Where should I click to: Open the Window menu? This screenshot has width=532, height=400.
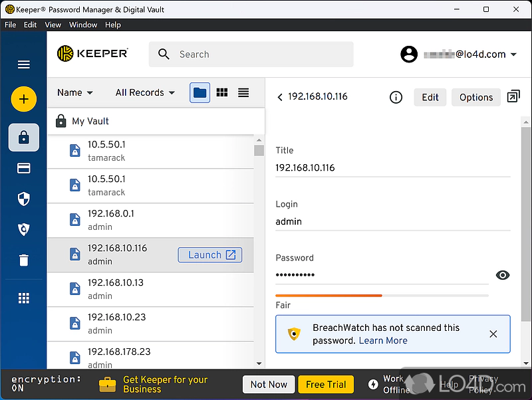[83, 25]
